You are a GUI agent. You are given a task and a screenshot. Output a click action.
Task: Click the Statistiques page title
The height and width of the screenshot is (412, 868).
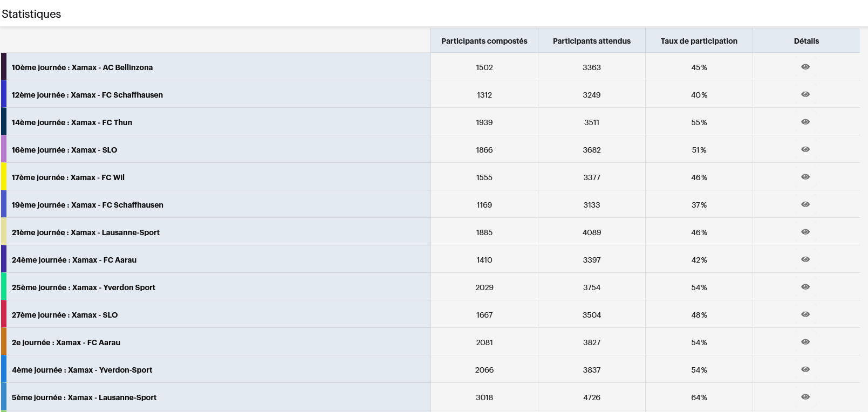[x=31, y=14]
